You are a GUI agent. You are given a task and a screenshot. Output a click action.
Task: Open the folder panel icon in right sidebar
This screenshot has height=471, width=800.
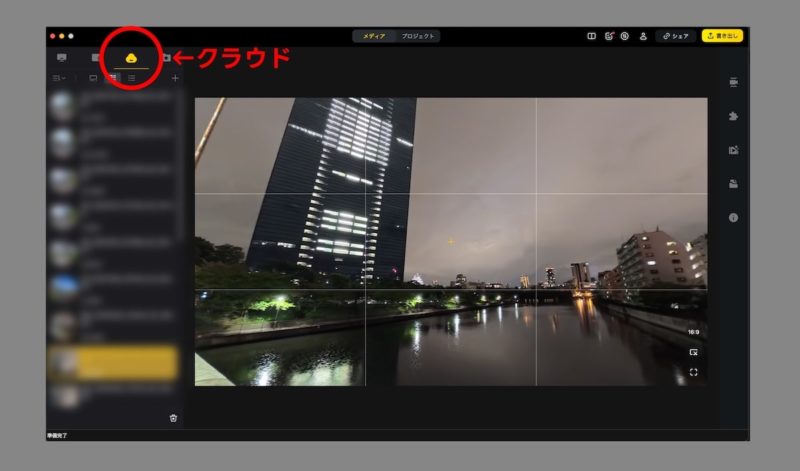click(x=734, y=183)
